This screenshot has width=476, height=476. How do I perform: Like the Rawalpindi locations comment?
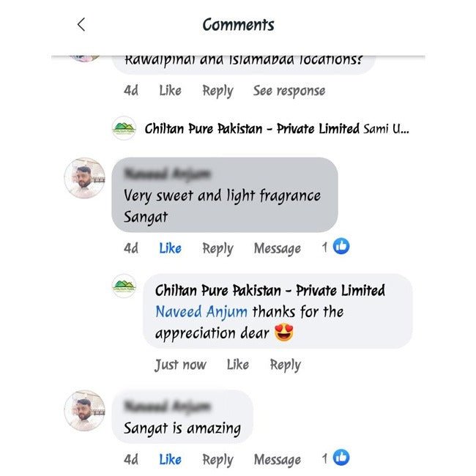[171, 91]
